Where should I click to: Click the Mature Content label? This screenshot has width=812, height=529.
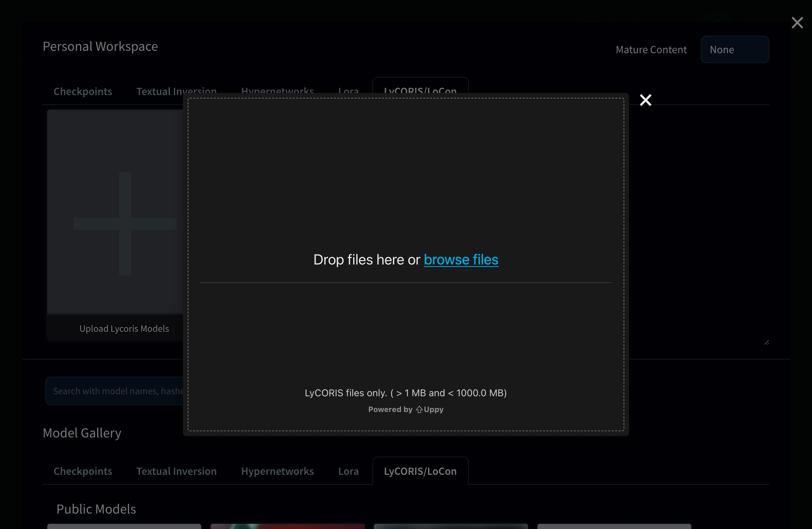[651, 49]
